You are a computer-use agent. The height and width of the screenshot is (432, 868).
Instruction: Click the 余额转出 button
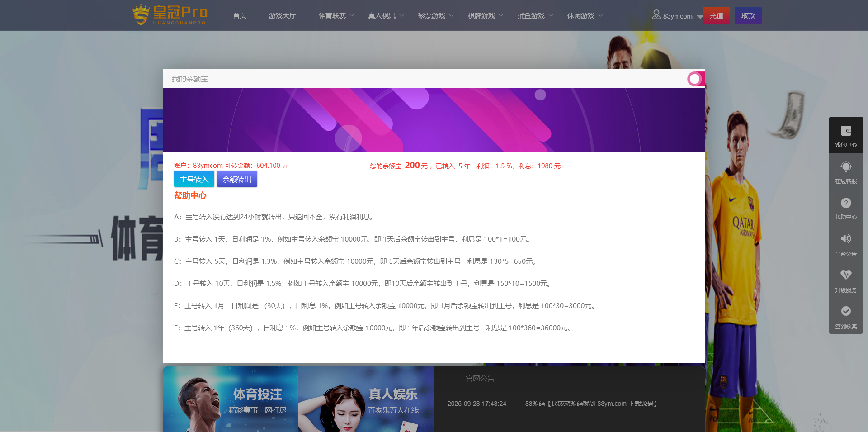(x=237, y=179)
